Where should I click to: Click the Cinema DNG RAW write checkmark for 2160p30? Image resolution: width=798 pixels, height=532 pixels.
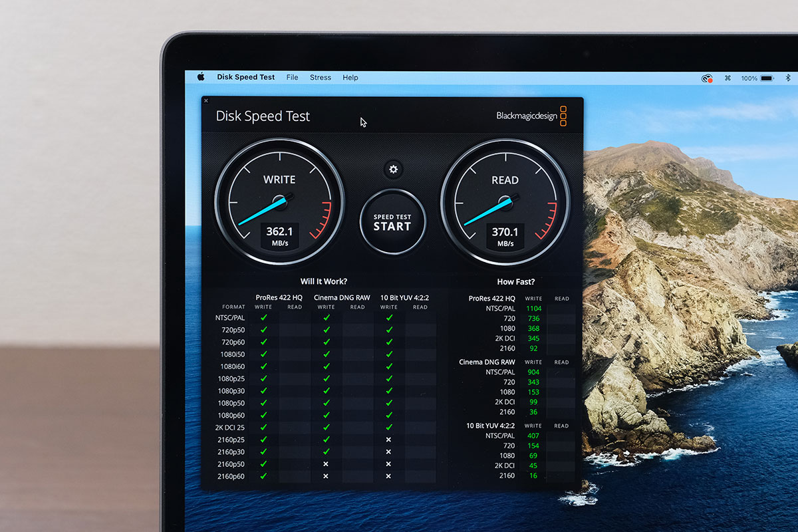tap(326, 452)
